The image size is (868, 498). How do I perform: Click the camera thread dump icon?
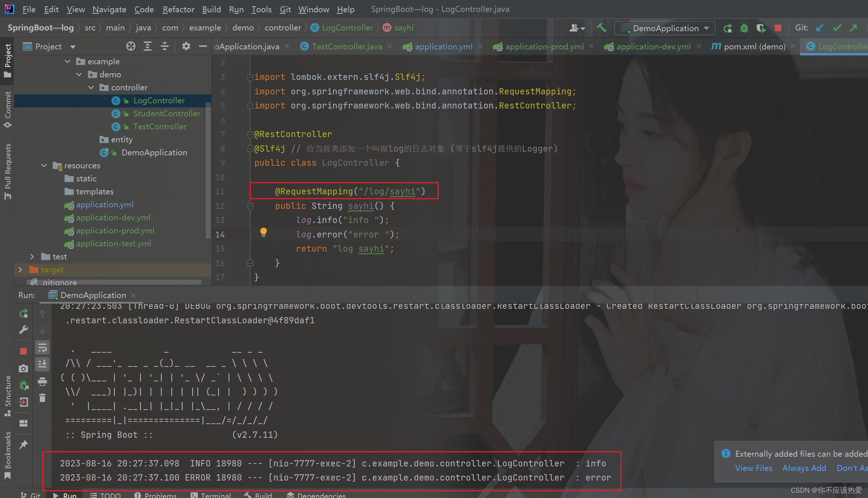click(x=23, y=368)
